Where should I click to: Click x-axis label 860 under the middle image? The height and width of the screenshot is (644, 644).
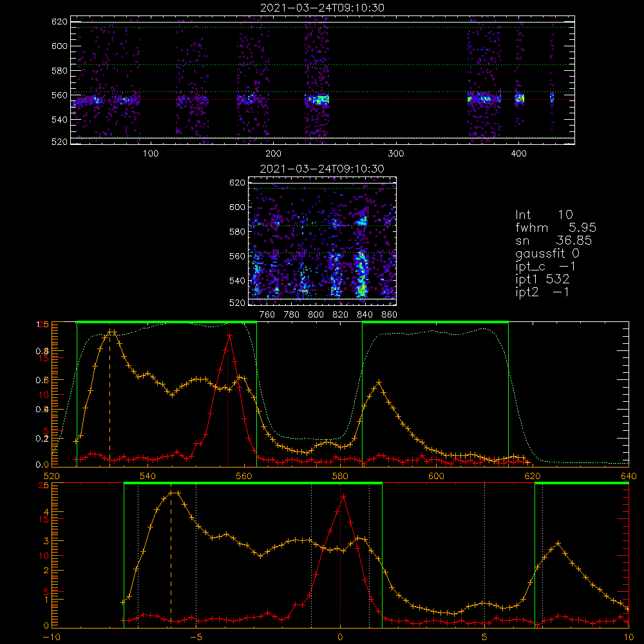(x=389, y=315)
